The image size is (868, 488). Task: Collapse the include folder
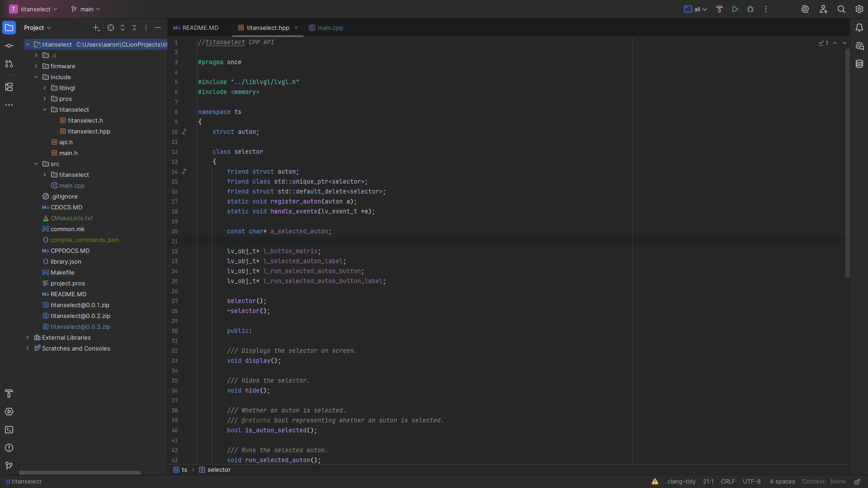[x=36, y=77]
